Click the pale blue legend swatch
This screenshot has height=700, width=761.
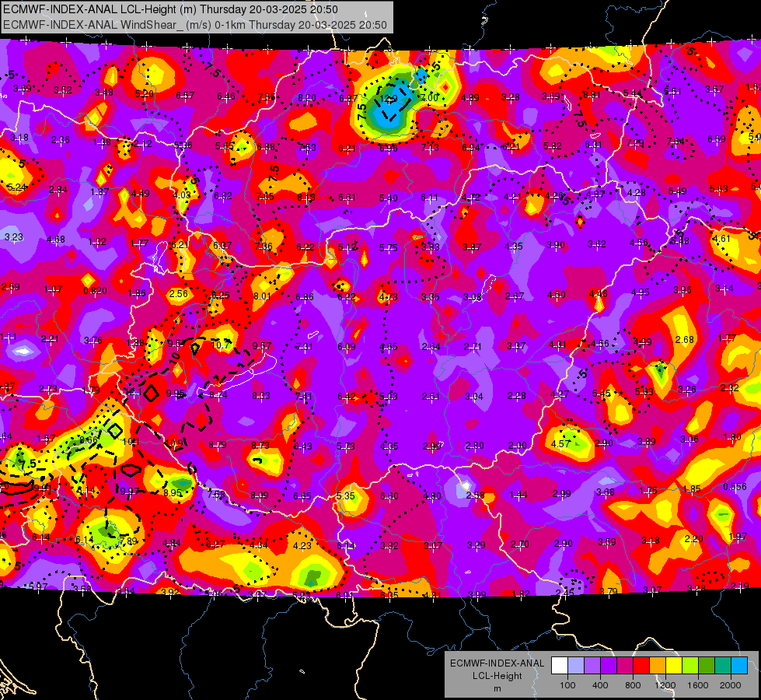[575, 666]
